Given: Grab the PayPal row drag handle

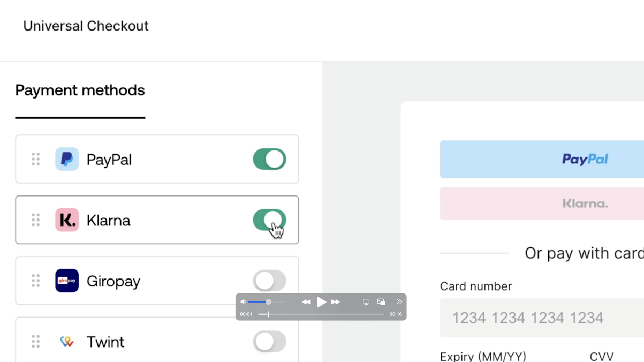Looking at the screenshot, I should point(36,159).
